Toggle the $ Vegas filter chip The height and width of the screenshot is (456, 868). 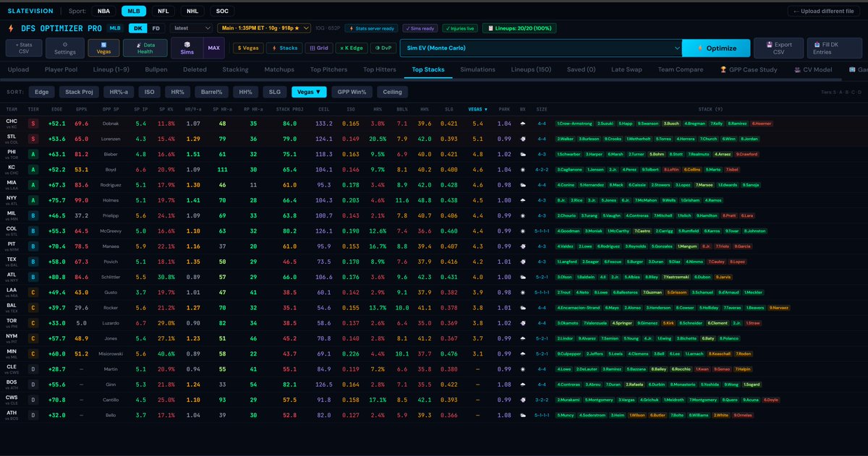248,48
